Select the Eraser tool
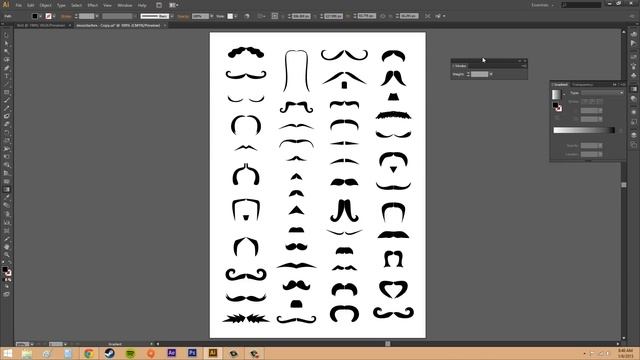Screen dimensions: 640x360 pyautogui.click(x=6, y=124)
